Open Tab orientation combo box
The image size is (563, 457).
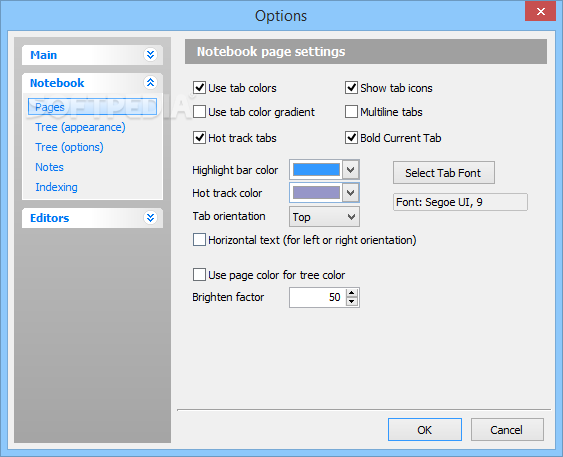(324, 216)
